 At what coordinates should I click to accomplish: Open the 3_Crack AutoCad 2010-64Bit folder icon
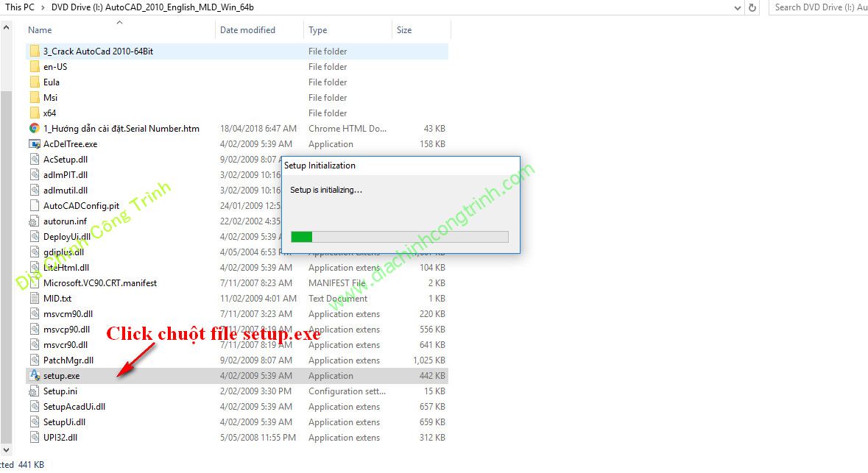pyautogui.click(x=35, y=51)
